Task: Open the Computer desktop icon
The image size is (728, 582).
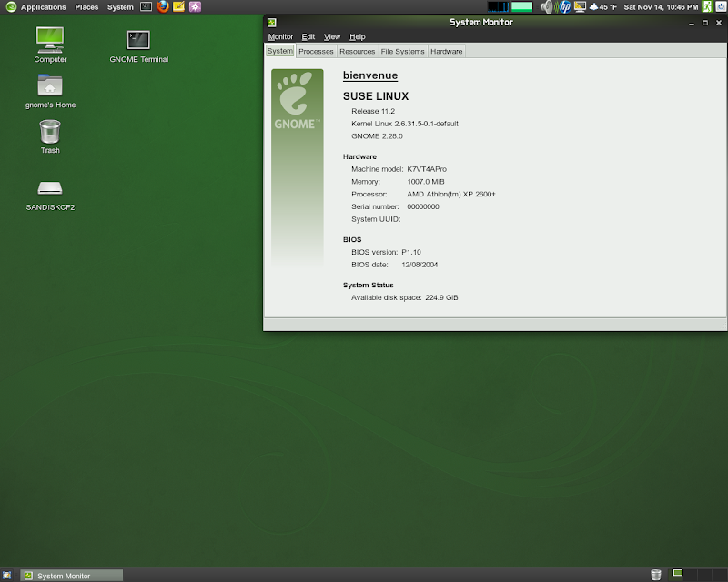Action: 50,39
